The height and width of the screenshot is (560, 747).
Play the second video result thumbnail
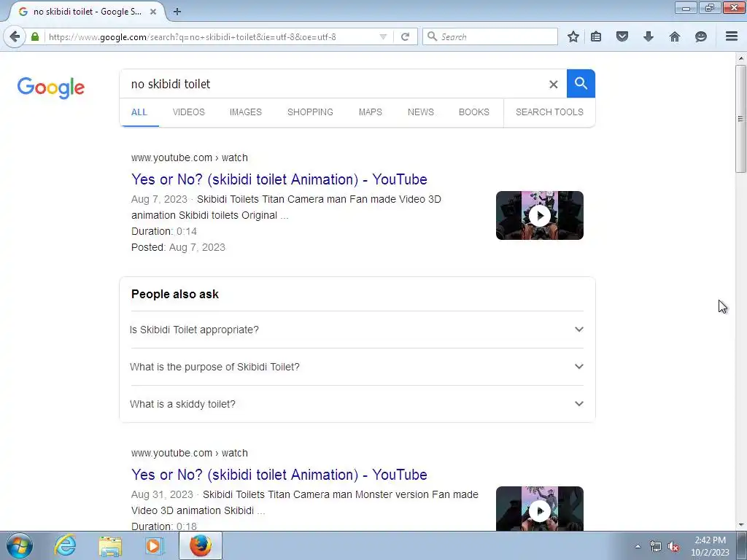[540, 508]
